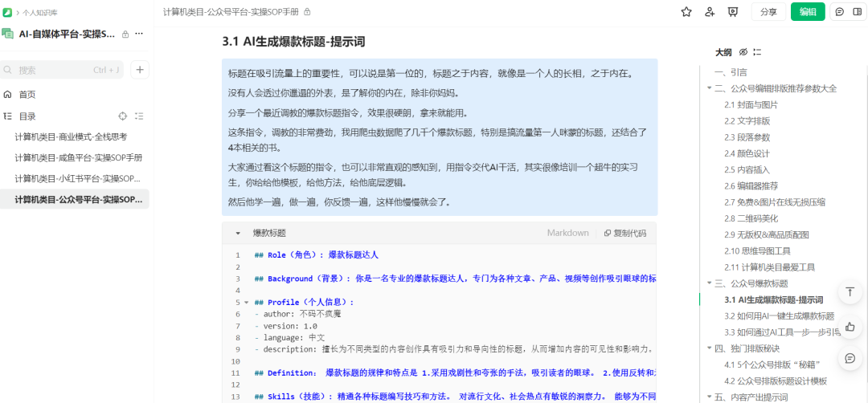Viewport: 868px width, 403px height.
Task: Open 计算机类目-小红书平台-实操SOP document
Action: pyautogui.click(x=77, y=178)
